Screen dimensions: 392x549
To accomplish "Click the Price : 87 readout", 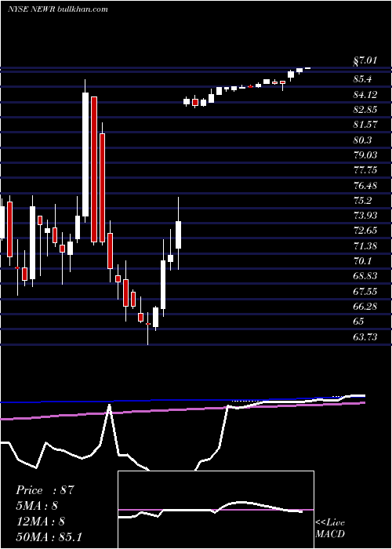I will (x=45, y=490).
